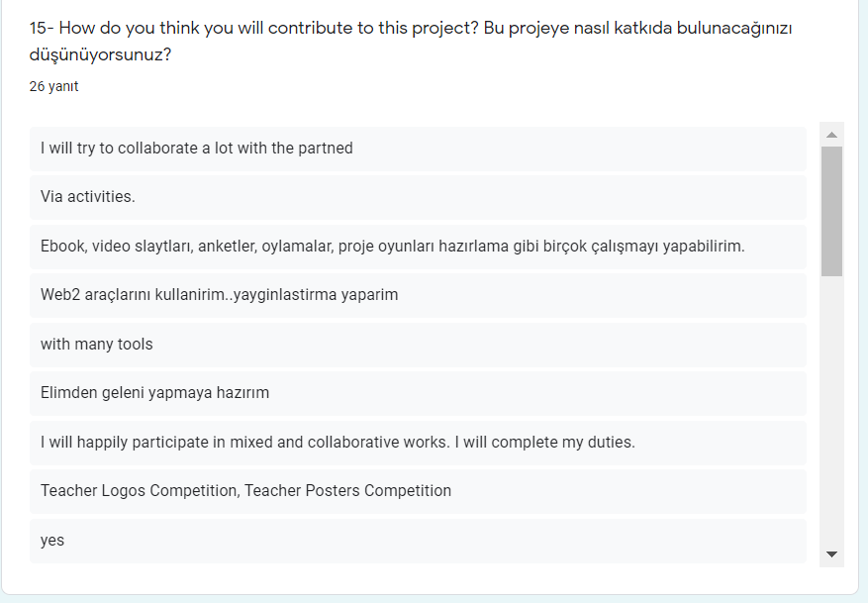This screenshot has width=868, height=603.
Task: Click inside the responses list panel
Action: [416, 345]
